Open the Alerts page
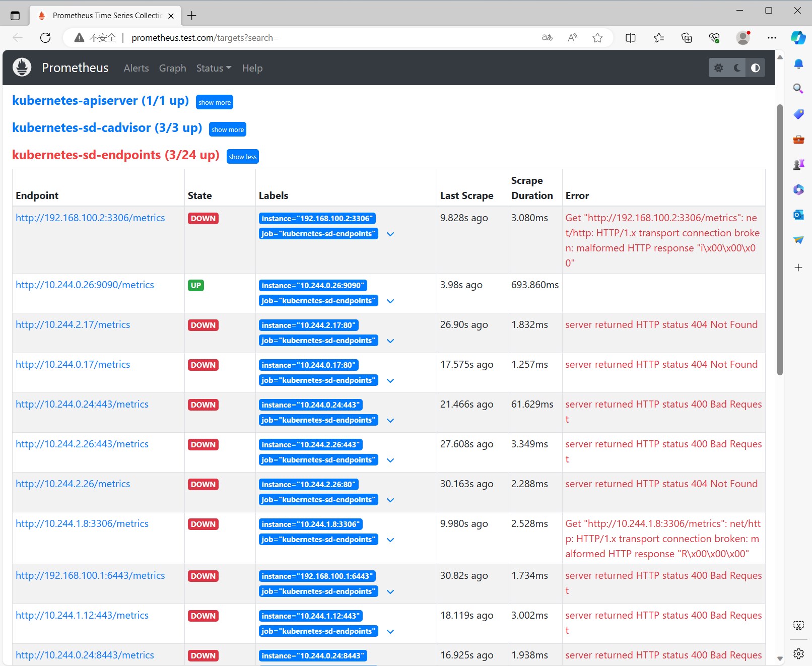Image resolution: width=812 pixels, height=666 pixels. click(137, 68)
